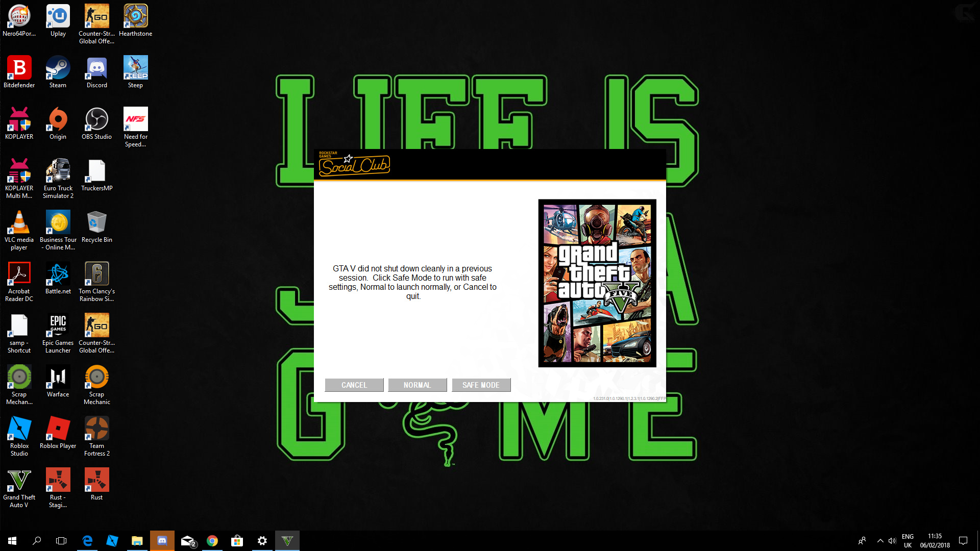Screen dimensions: 980x551
Task: Open Microsoft Store from the taskbar
Action: tap(237, 541)
